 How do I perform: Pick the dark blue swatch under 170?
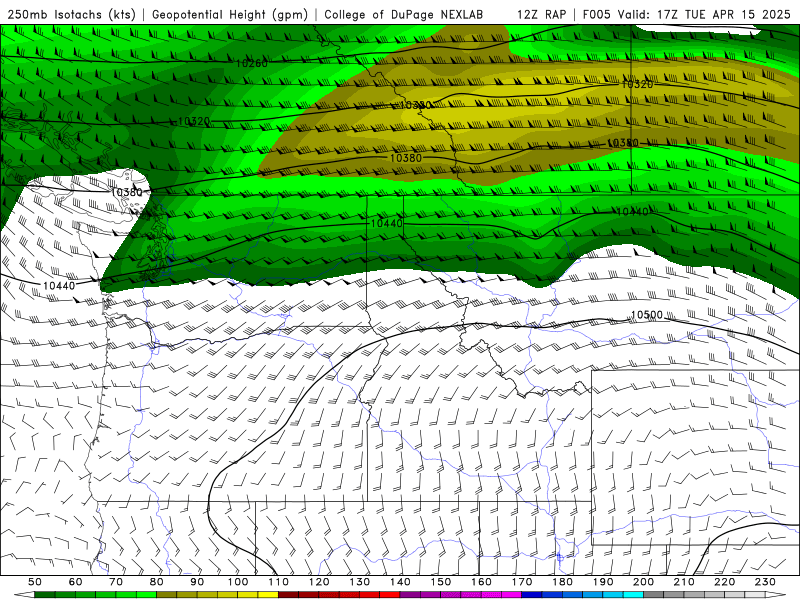click(532, 595)
